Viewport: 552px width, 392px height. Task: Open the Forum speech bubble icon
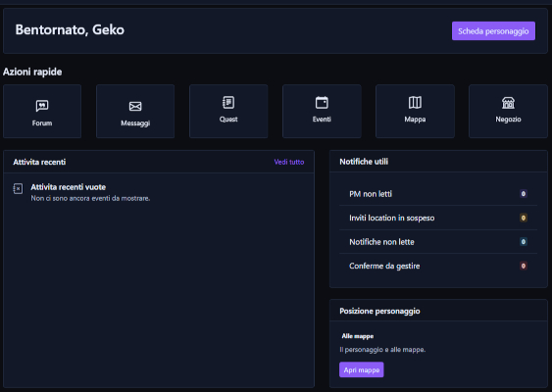coord(42,105)
